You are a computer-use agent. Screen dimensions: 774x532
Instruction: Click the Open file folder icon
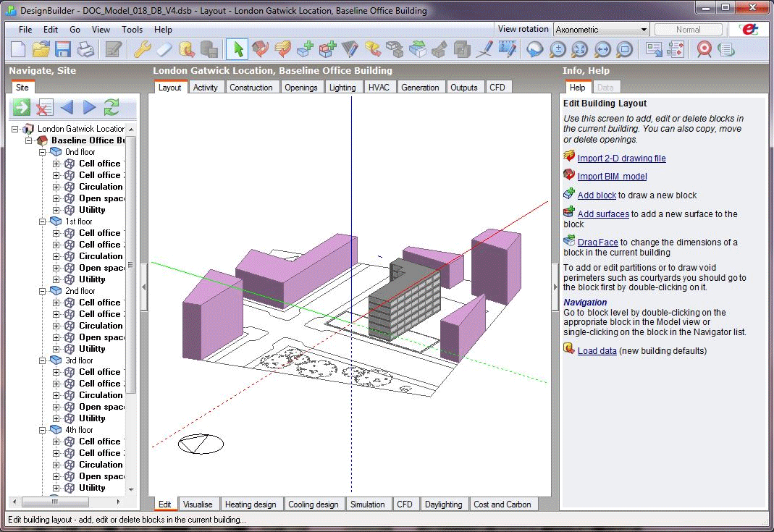coord(41,49)
